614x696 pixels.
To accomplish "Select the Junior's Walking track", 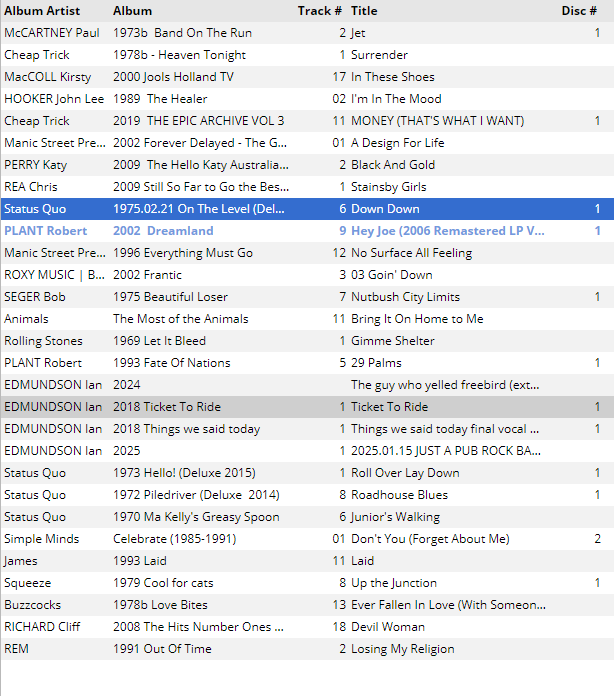I will (395, 517).
